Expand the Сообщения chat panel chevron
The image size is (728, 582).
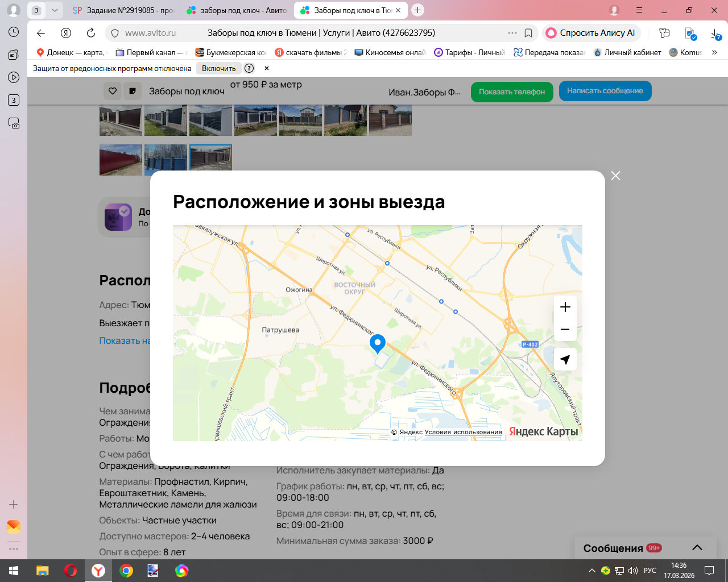[x=697, y=548]
